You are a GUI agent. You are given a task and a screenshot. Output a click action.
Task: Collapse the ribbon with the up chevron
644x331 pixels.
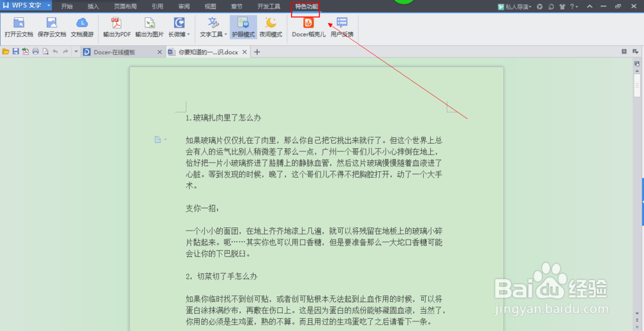590,6
